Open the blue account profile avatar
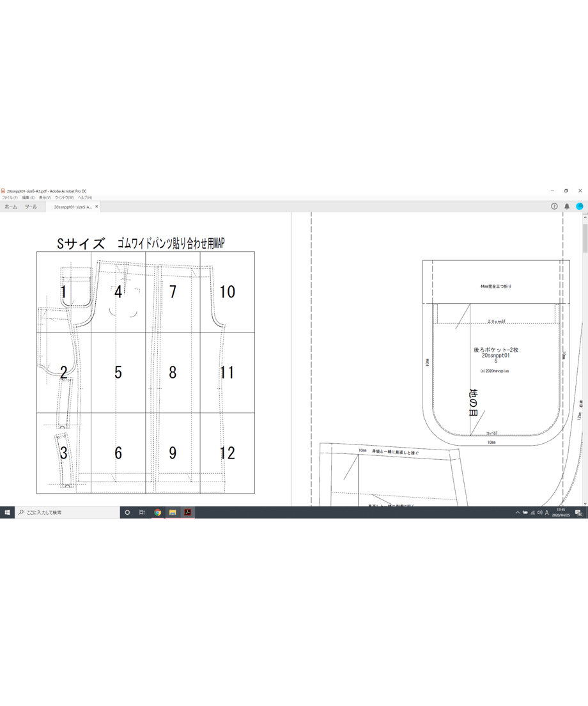 tap(580, 206)
